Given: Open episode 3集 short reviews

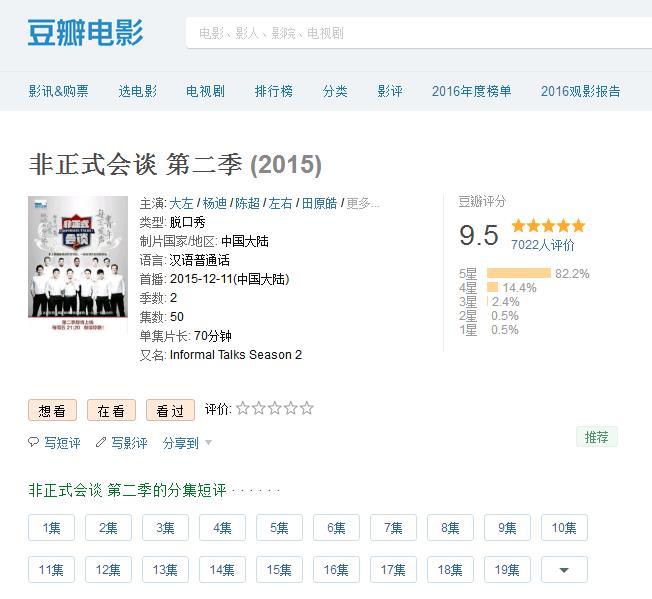Looking at the screenshot, I should coord(165,528).
